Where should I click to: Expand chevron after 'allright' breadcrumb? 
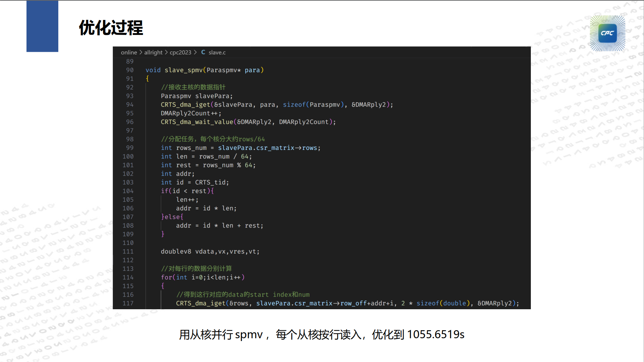(166, 52)
